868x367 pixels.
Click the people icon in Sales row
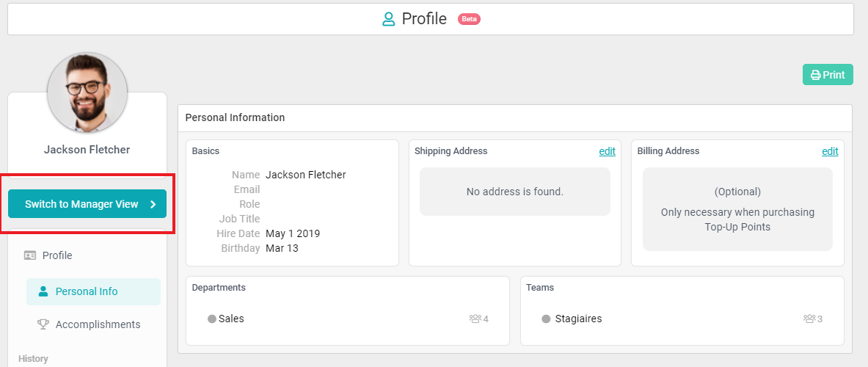coord(475,319)
